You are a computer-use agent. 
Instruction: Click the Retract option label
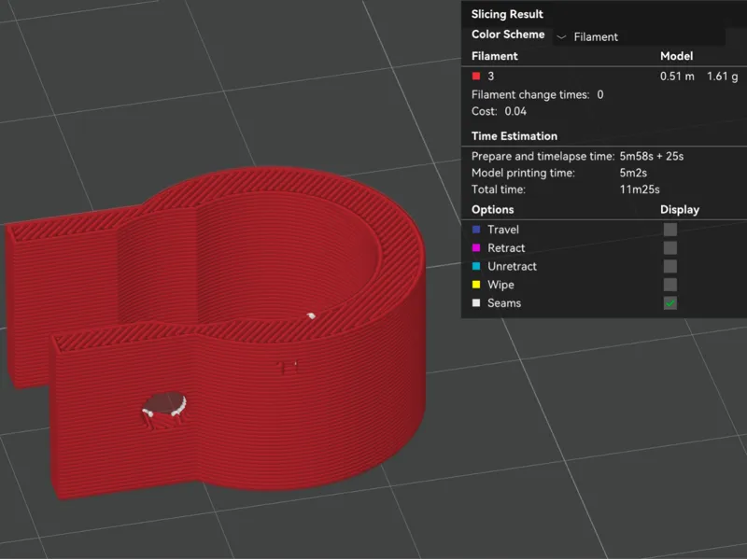pyautogui.click(x=505, y=247)
